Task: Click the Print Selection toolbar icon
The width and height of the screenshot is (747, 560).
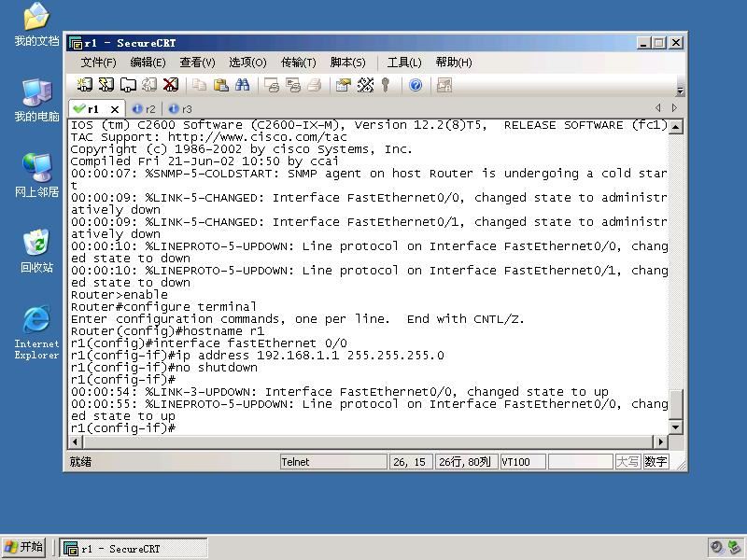Action: pos(293,85)
